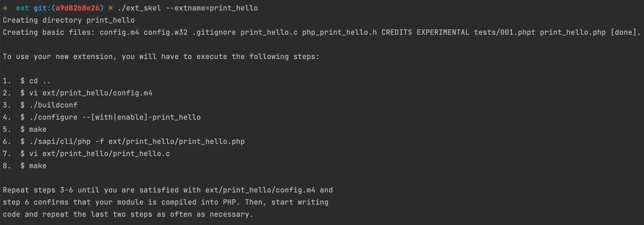
Task: Click the CREDITS file name
Action: click(397, 32)
